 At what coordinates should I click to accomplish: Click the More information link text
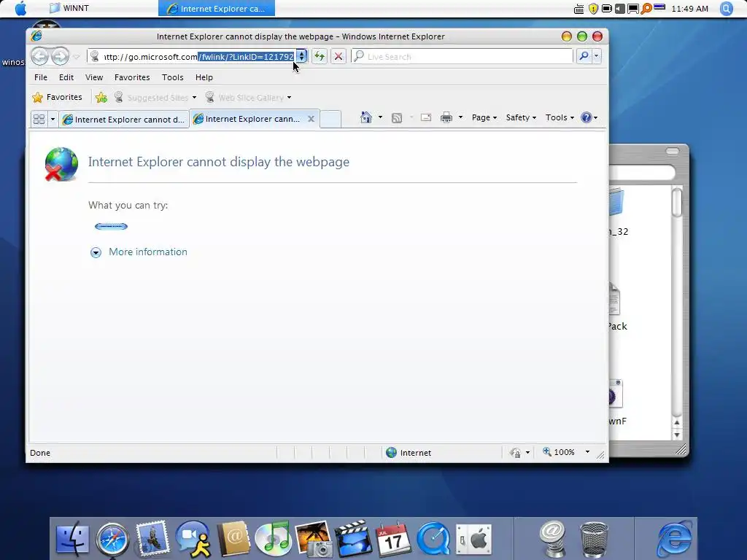pyautogui.click(x=147, y=252)
